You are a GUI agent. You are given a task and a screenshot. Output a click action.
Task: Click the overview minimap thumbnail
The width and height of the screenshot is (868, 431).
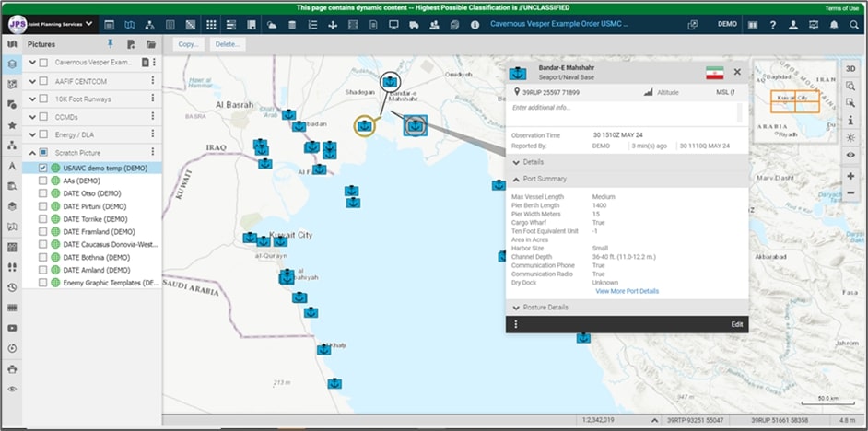795,100
